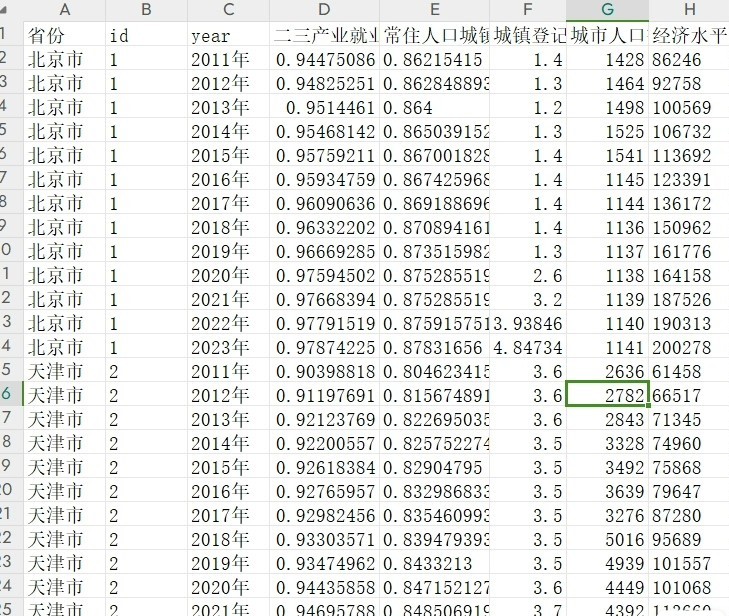The height and width of the screenshot is (616, 729).
Task: Select cell with value 2843
Action: (x=607, y=420)
